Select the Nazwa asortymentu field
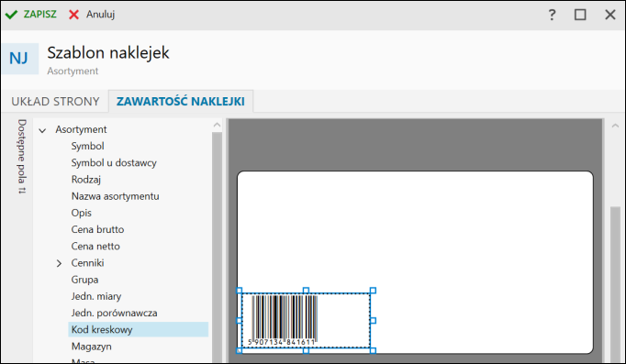The height and width of the screenshot is (364, 626). [115, 196]
